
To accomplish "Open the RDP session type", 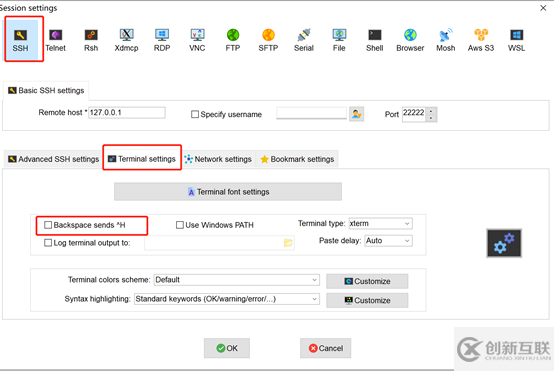I will [162, 40].
